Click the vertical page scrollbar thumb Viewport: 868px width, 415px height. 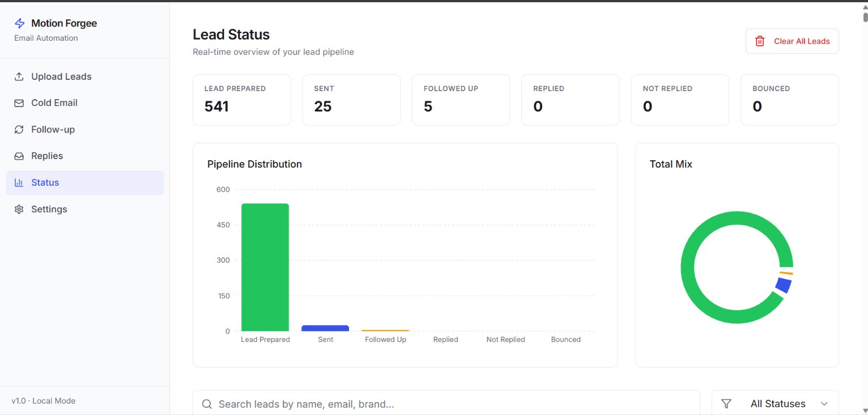click(x=865, y=17)
